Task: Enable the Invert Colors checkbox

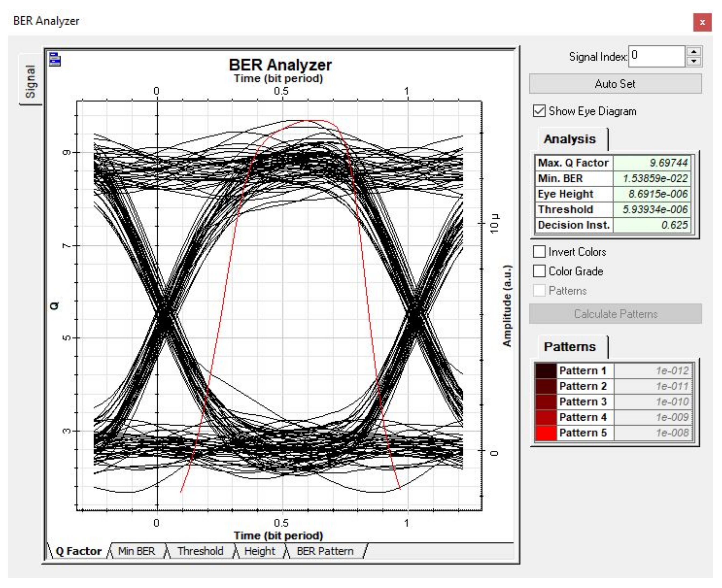Action: click(539, 252)
